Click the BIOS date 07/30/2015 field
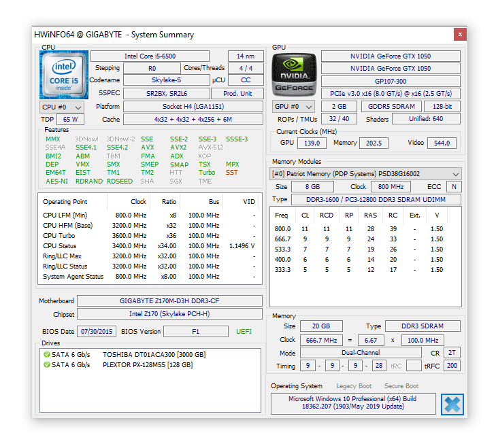Screen dimensions: 496x448 pos(97,332)
